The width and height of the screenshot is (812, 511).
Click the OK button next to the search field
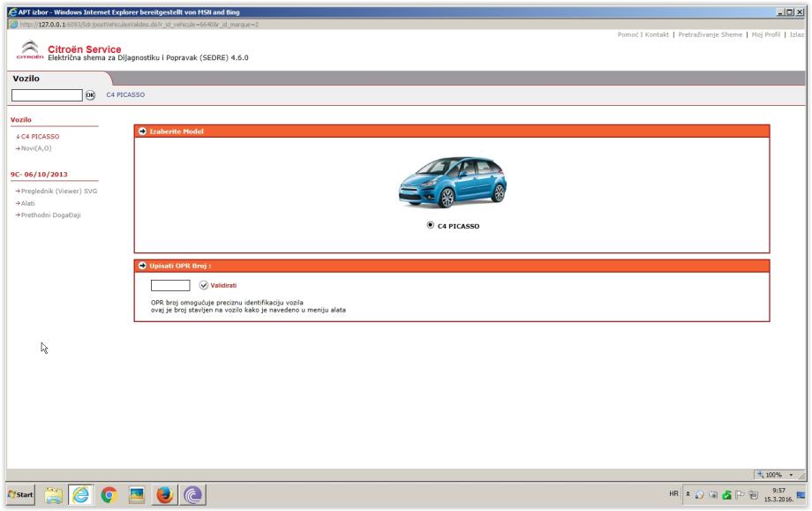(x=90, y=95)
